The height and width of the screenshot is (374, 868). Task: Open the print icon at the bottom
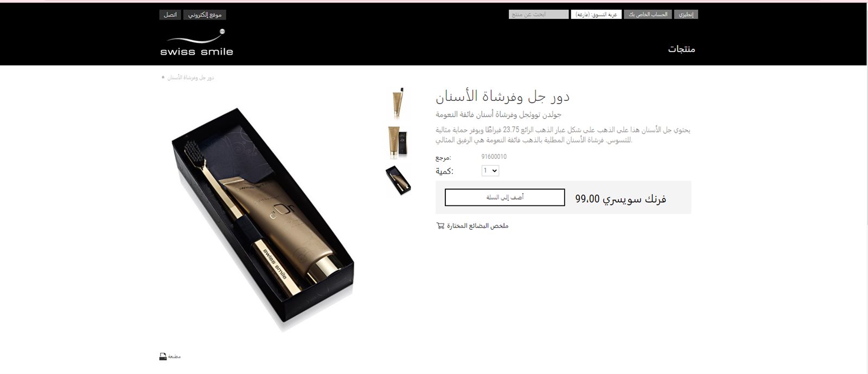pyautogui.click(x=163, y=356)
